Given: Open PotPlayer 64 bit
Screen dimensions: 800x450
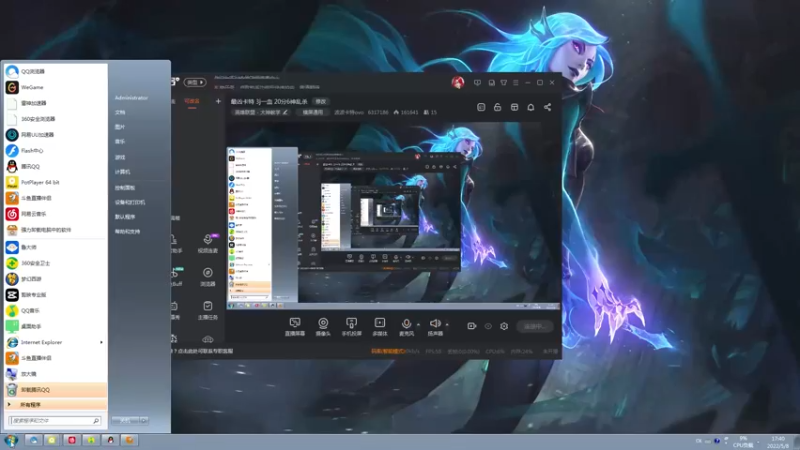Looking at the screenshot, I should [55, 182].
